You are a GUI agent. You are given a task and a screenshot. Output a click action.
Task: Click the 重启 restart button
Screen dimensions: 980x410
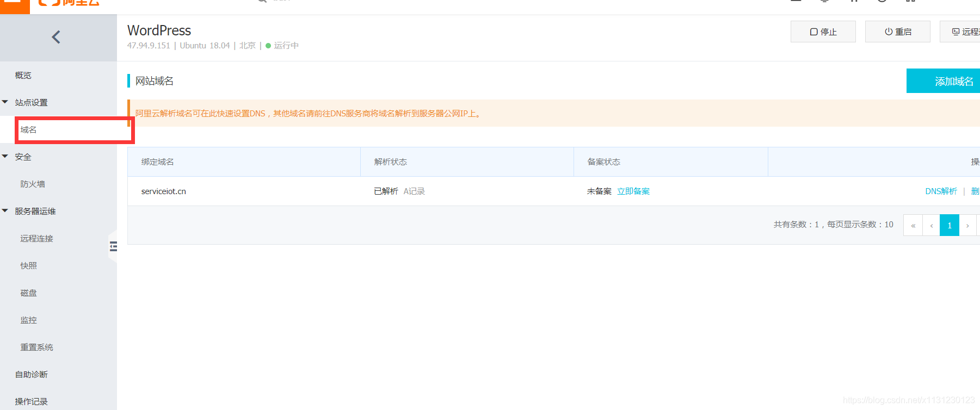898,32
